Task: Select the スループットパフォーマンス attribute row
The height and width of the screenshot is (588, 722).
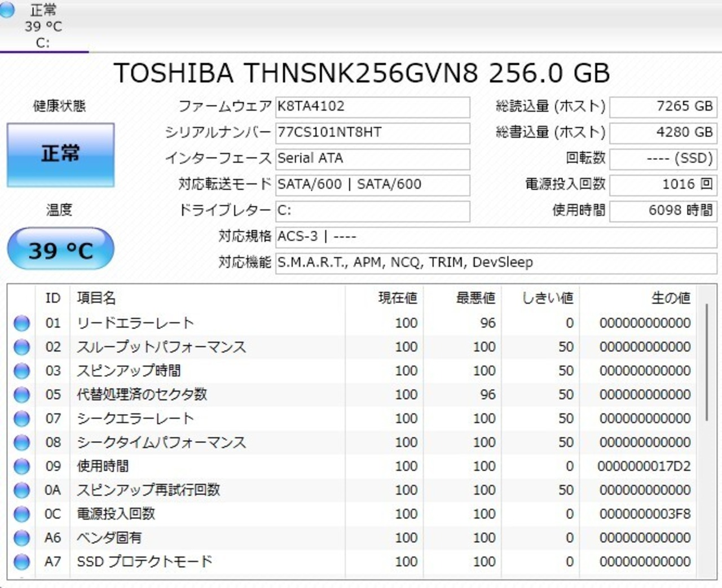Action: point(353,347)
